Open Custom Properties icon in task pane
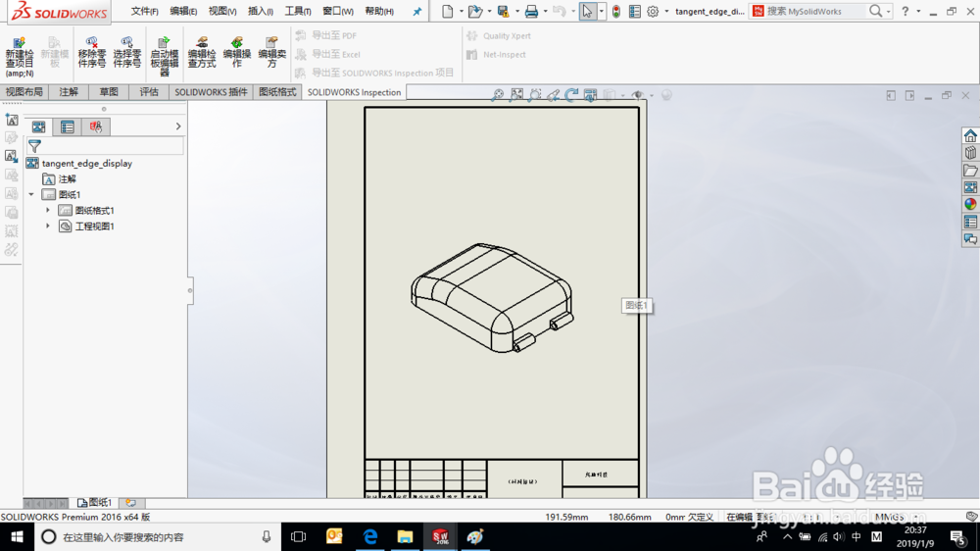The image size is (980, 551). [970, 222]
